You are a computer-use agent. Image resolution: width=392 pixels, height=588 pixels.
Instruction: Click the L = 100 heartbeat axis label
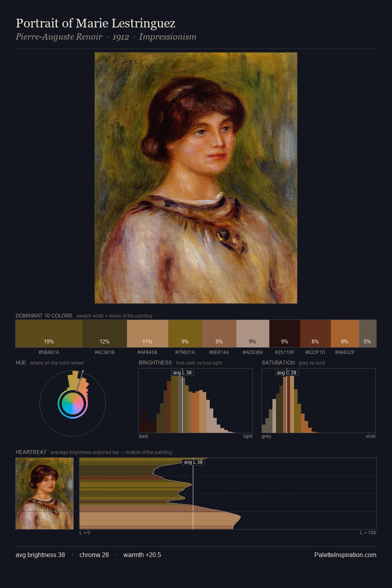(x=368, y=533)
